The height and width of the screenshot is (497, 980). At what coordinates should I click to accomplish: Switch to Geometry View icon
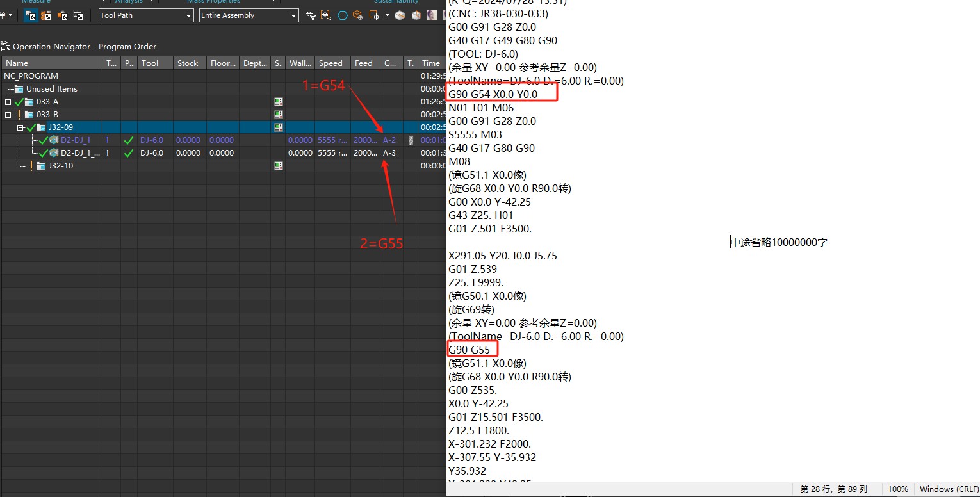tap(62, 15)
